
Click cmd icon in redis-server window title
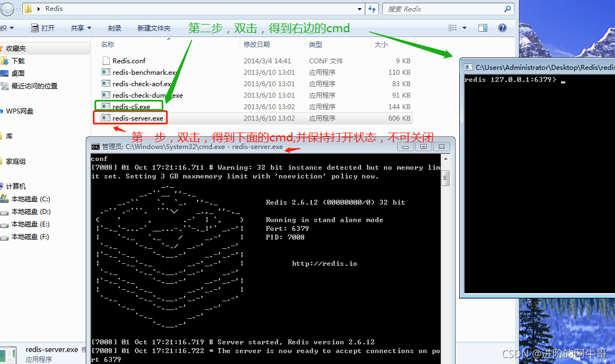click(x=96, y=147)
